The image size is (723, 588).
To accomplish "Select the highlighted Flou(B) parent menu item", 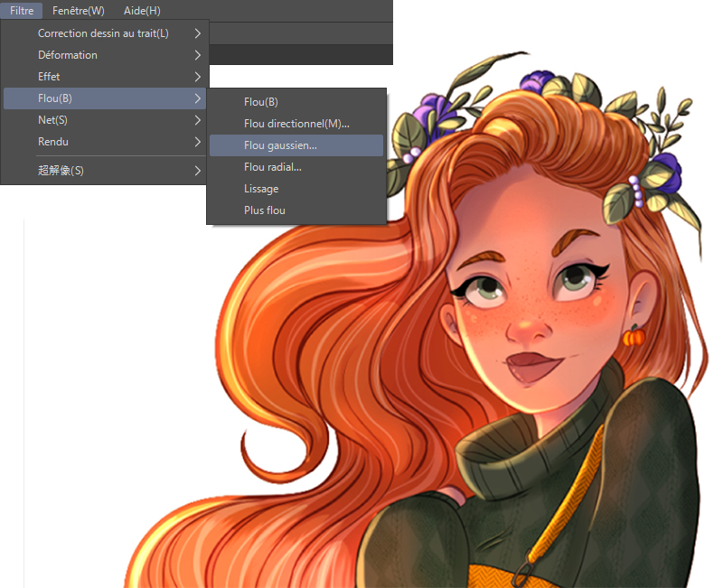I will pyautogui.click(x=55, y=98).
